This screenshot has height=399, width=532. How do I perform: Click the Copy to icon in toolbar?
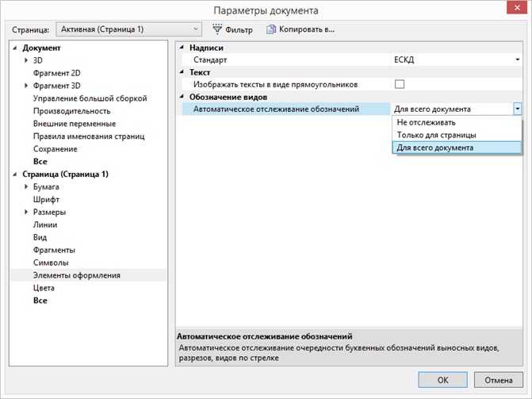point(271,29)
